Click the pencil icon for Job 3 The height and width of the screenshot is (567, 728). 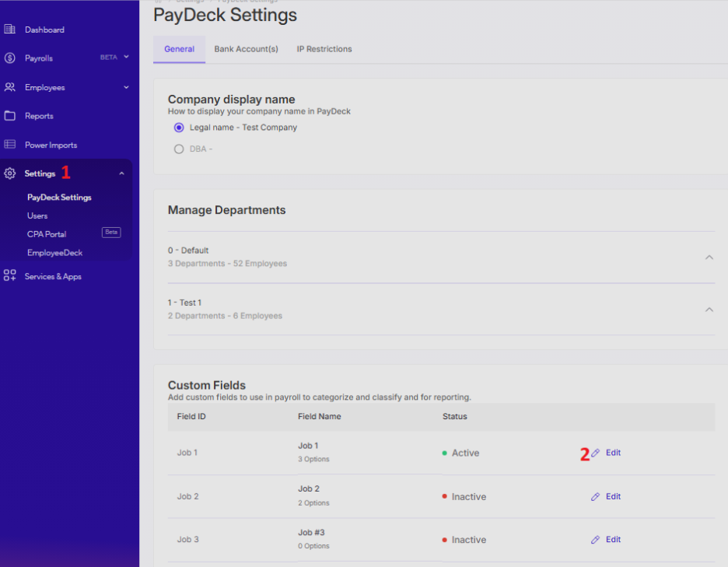pos(595,540)
